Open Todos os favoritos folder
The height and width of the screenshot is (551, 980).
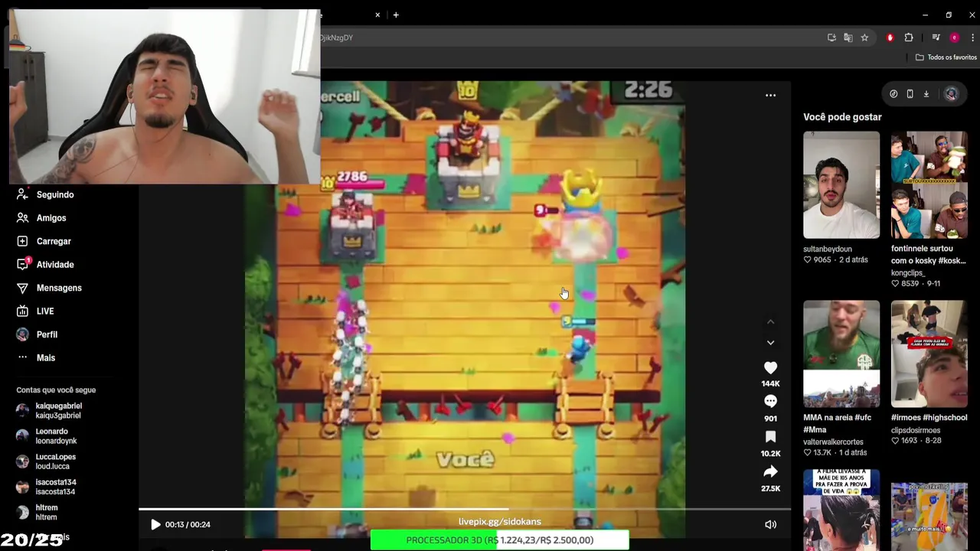[x=946, y=57]
